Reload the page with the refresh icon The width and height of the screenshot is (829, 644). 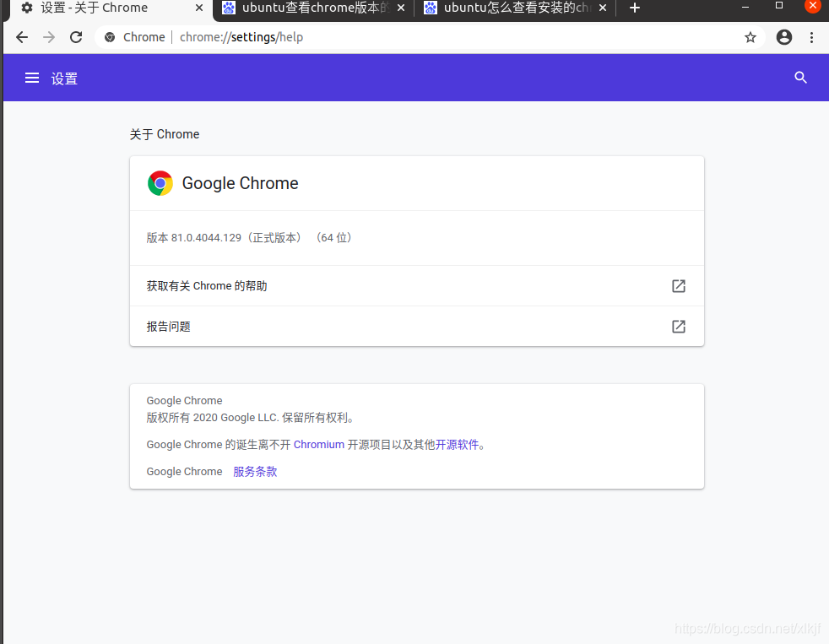76,37
